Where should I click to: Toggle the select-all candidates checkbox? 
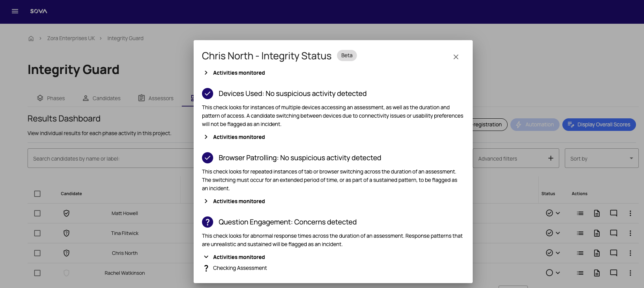click(x=37, y=194)
